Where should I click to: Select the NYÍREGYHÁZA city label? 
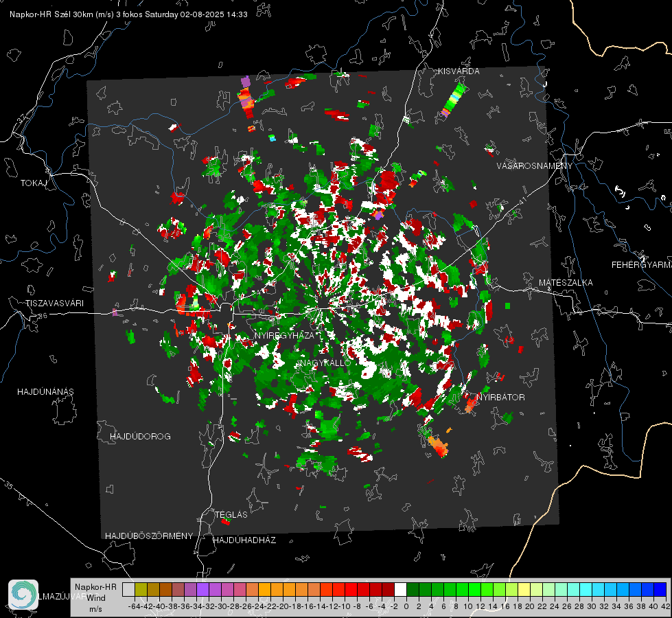pos(284,335)
